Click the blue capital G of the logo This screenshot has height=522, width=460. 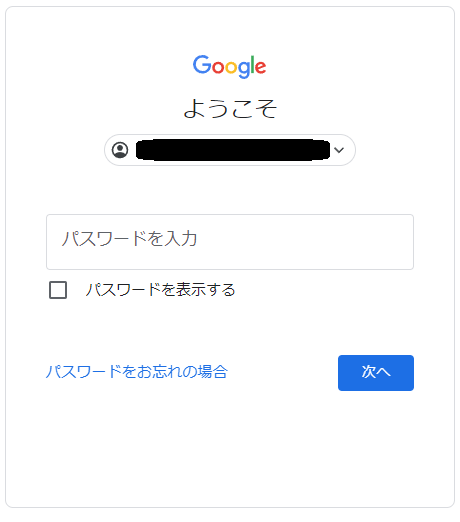[201, 64]
